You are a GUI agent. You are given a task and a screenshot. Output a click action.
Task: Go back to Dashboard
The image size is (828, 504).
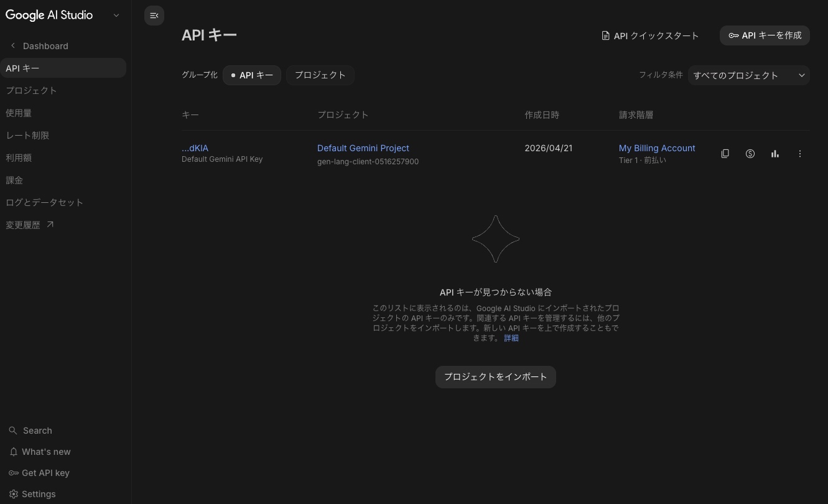click(x=45, y=46)
